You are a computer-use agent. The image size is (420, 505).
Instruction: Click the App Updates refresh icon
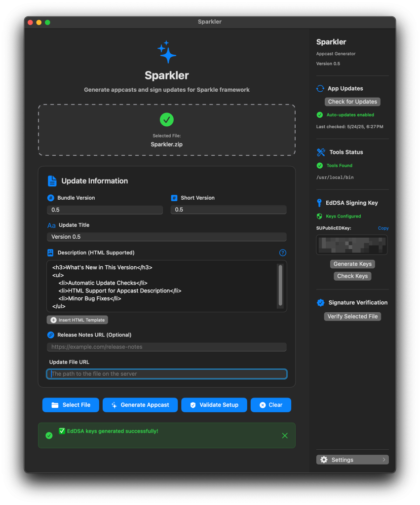coord(320,89)
